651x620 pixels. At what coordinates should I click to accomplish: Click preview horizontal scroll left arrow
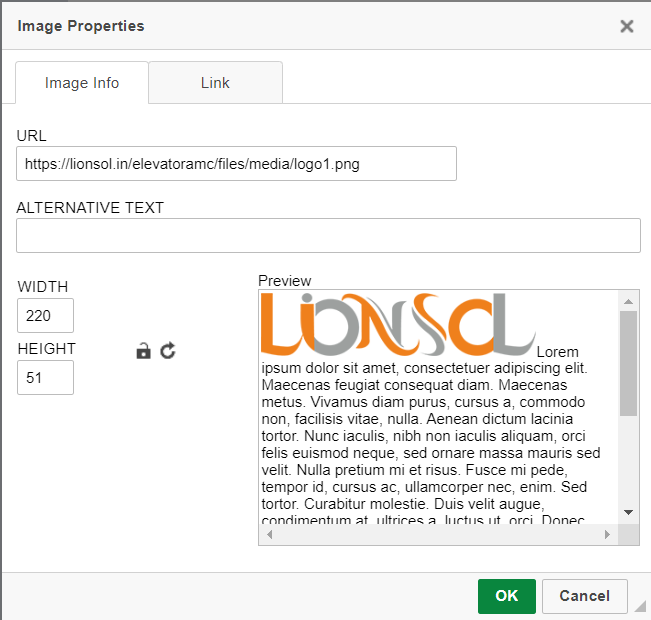[x=269, y=534]
